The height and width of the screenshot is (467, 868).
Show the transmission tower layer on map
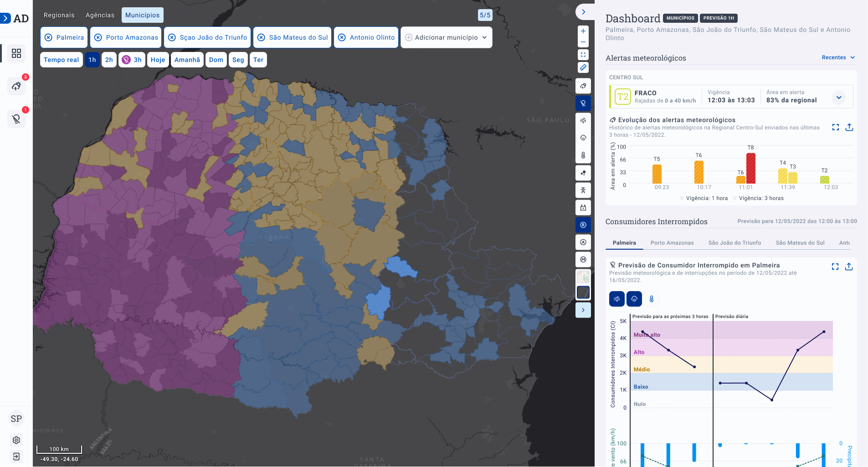click(x=583, y=190)
